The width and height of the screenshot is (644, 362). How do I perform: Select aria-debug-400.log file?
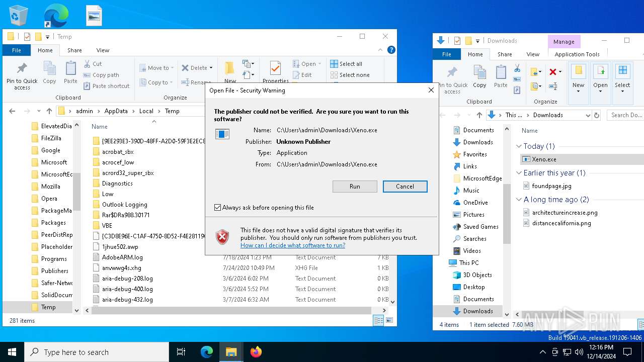[x=127, y=289]
